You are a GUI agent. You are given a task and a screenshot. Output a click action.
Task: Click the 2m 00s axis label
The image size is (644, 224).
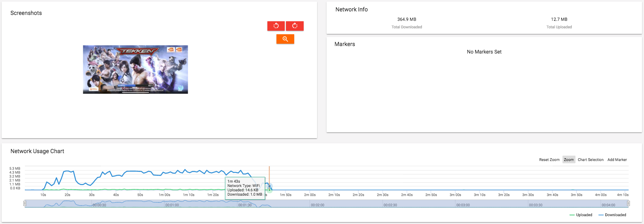[x=310, y=195]
